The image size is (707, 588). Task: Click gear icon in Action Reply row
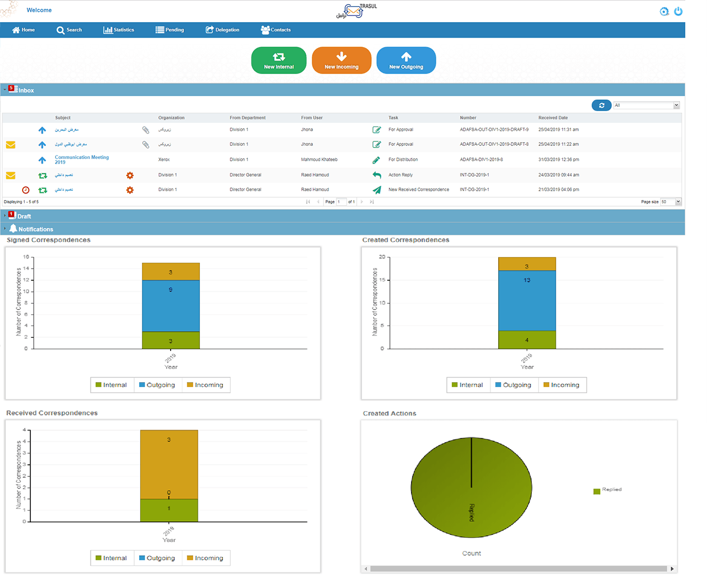(x=130, y=175)
